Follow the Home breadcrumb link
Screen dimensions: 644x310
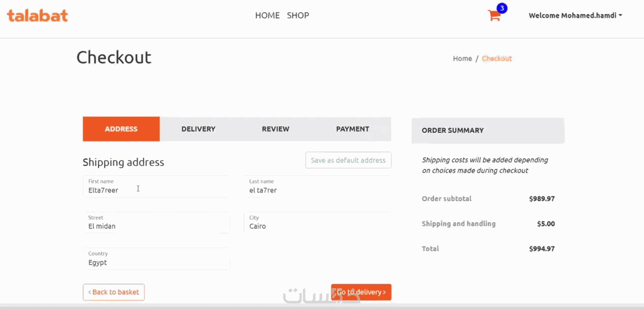pyautogui.click(x=462, y=58)
